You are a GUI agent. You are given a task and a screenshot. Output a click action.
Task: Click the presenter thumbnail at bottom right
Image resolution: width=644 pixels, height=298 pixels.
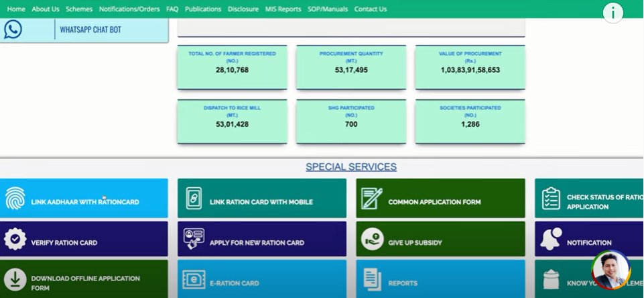pyautogui.click(x=610, y=270)
